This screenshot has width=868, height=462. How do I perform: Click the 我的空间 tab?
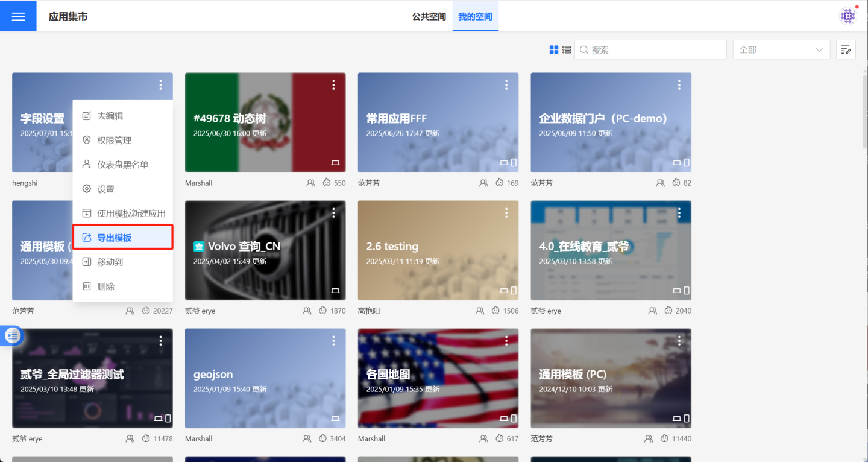[475, 16]
